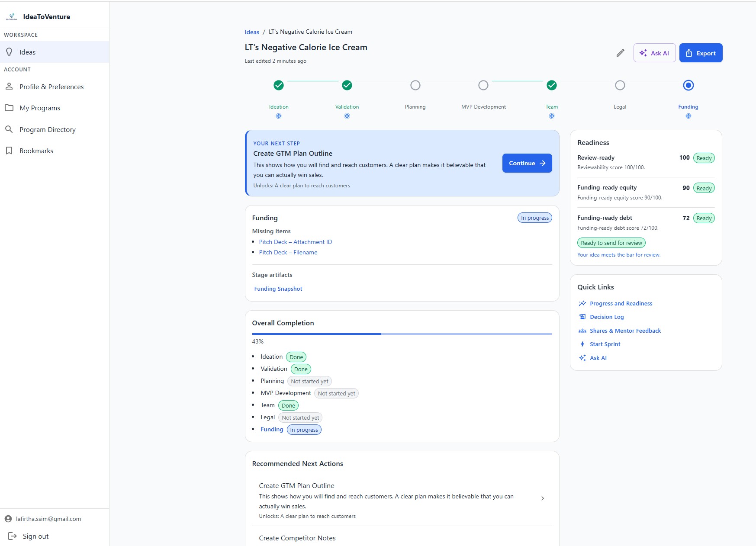
Task: Select the Validation stage checkmark circle
Action: point(347,85)
